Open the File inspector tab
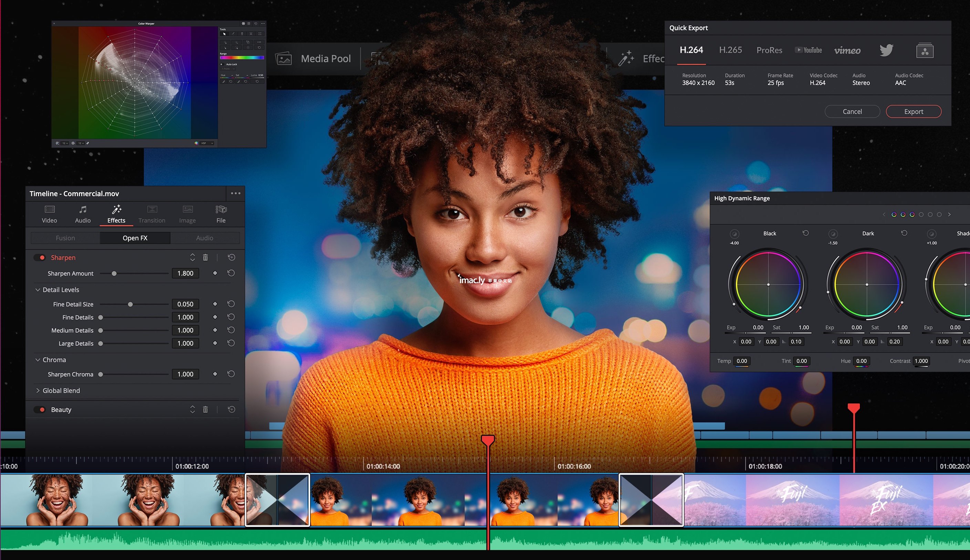 pos(221,214)
